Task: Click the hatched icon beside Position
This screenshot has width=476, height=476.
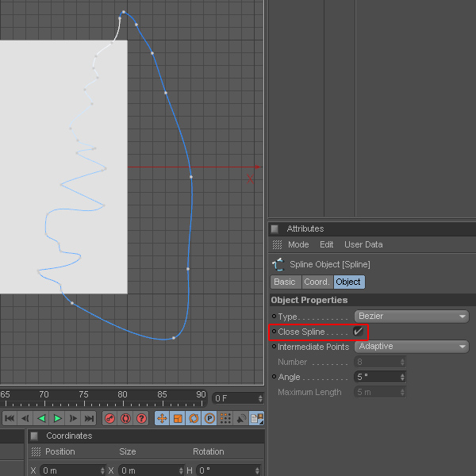Action: (x=36, y=451)
